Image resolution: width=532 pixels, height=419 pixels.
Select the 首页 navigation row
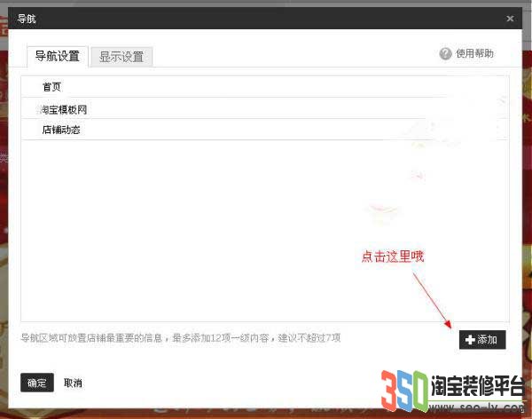tap(51, 87)
